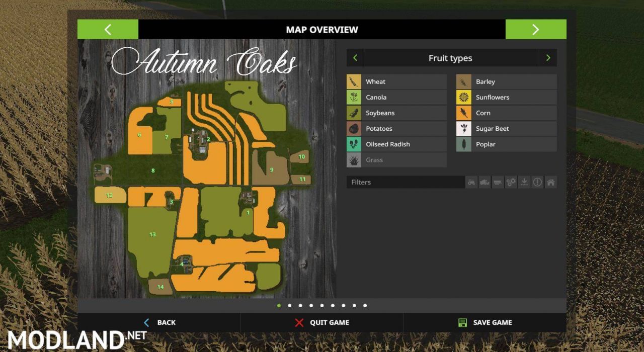This screenshot has width=644, height=352.
Task: Click the Fruit types heading label
Action: pyautogui.click(x=450, y=58)
